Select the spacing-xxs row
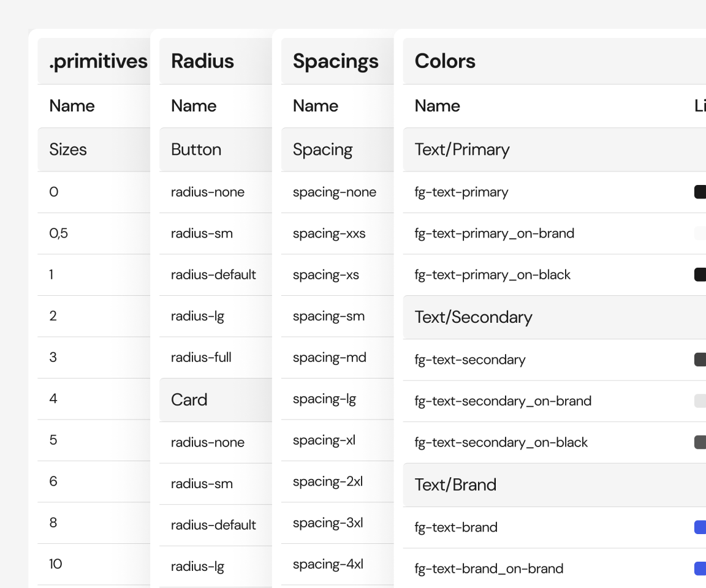This screenshot has height=588, width=706. (x=337, y=233)
